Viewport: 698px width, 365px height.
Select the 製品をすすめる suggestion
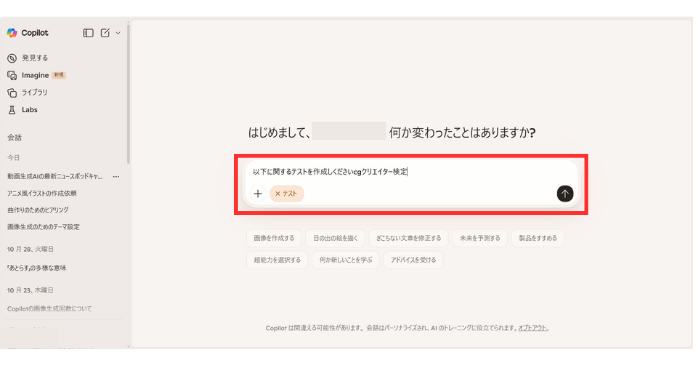coord(538,238)
